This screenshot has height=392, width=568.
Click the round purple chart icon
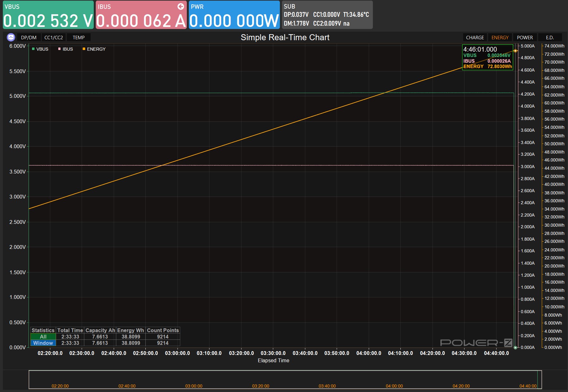click(11, 37)
